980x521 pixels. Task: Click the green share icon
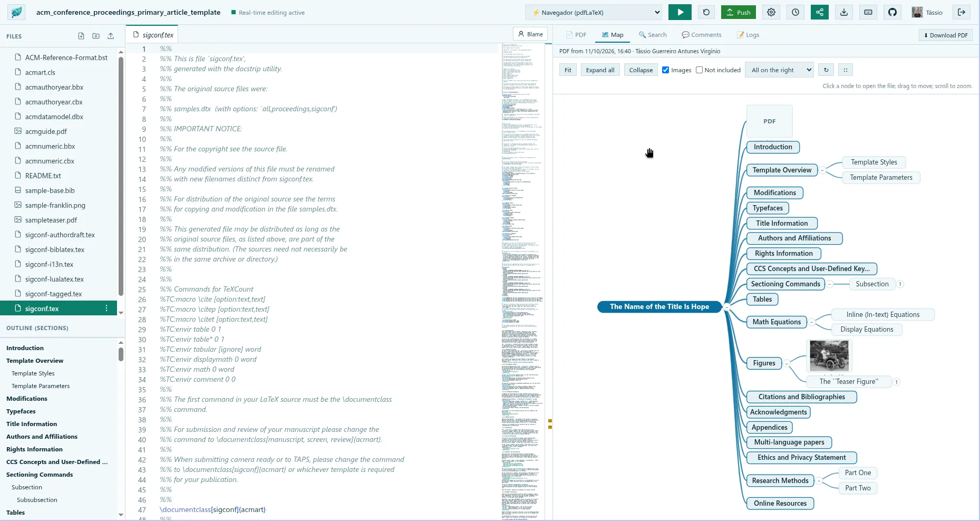[x=820, y=12]
